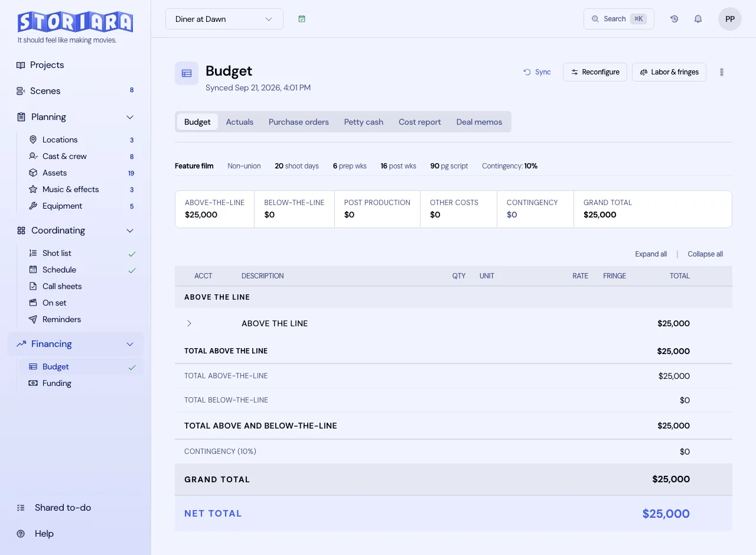This screenshot has width=756, height=555.
Task: Switch to the Petty cash tab
Action: 364,122
